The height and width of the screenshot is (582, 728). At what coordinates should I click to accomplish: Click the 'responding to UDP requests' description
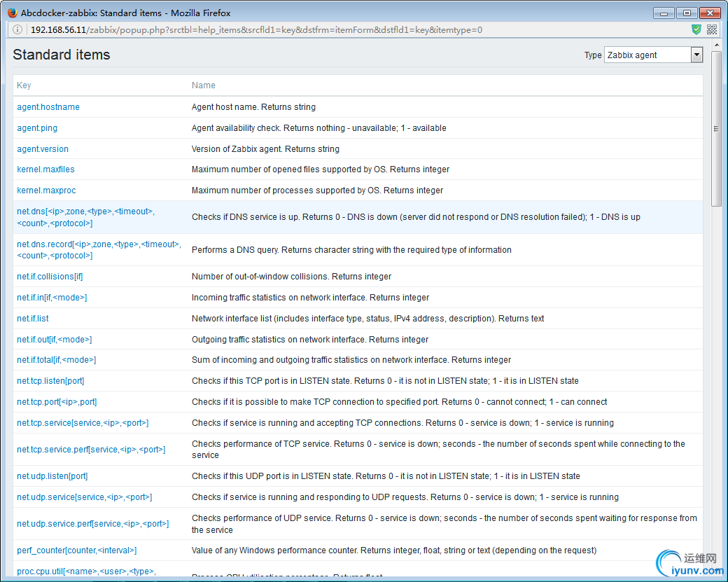(405, 497)
